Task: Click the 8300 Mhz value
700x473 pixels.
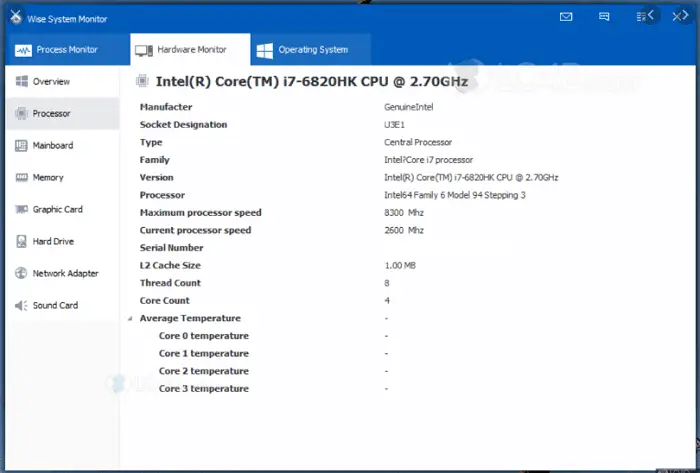Action: click(x=404, y=213)
